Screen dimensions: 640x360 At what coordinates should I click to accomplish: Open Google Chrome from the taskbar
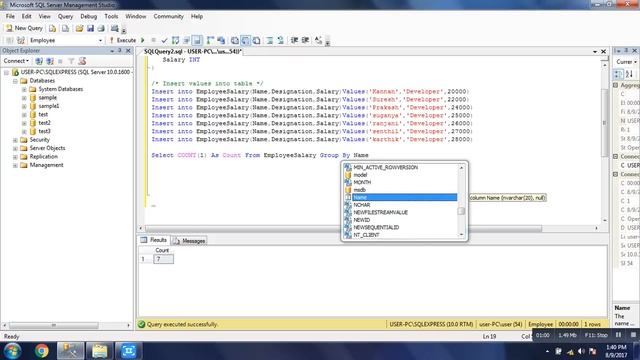click(x=41, y=351)
